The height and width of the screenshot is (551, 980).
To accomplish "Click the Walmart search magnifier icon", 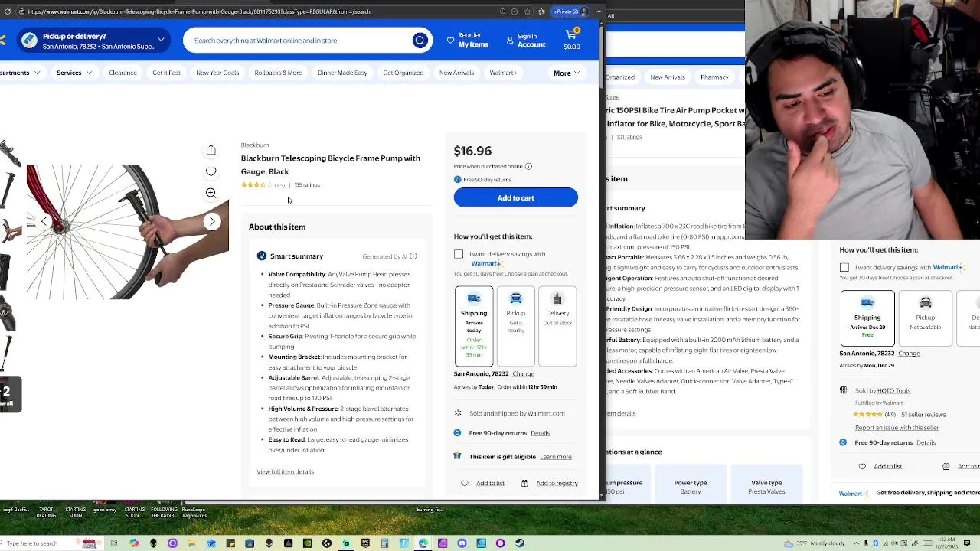I will (x=420, y=41).
